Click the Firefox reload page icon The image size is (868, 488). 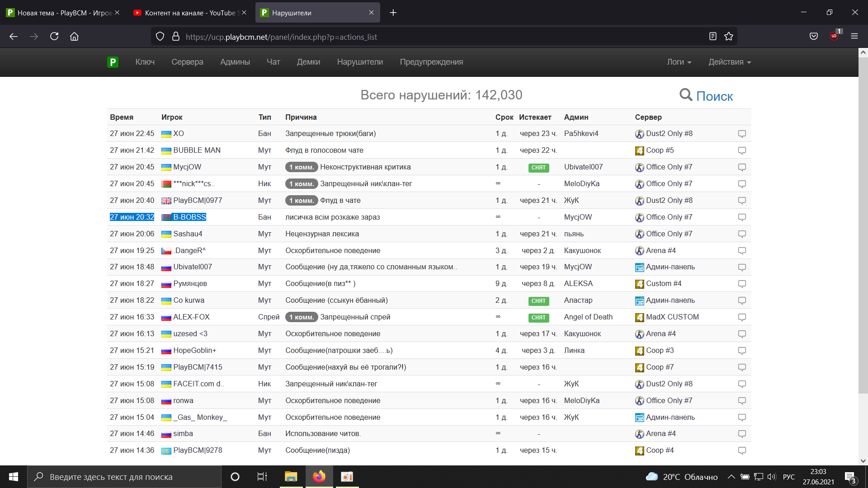pyautogui.click(x=54, y=37)
